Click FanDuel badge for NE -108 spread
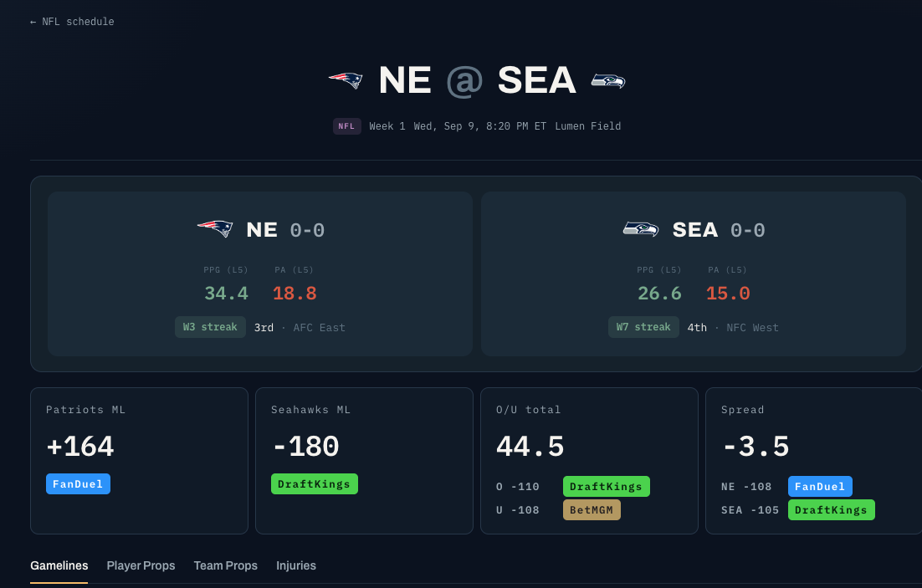 point(820,486)
